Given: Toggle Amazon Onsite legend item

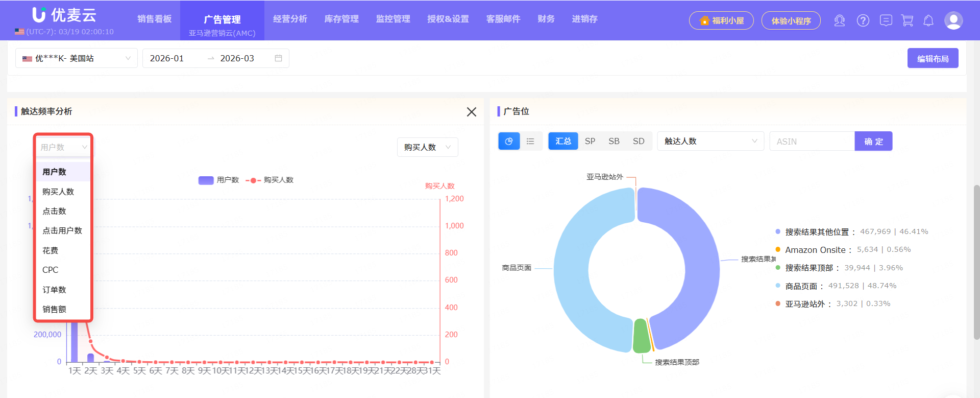Looking at the screenshot, I should 843,249.
